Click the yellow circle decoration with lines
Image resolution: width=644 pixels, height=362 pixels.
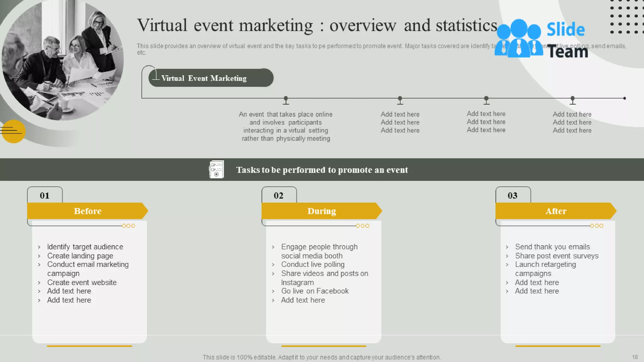tap(13, 131)
